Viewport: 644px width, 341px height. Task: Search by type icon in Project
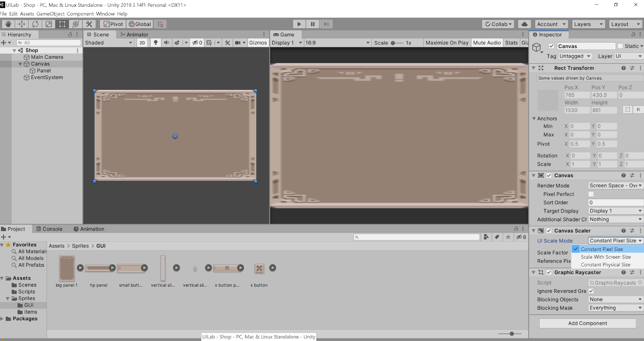pyautogui.click(x=486, y=237)
